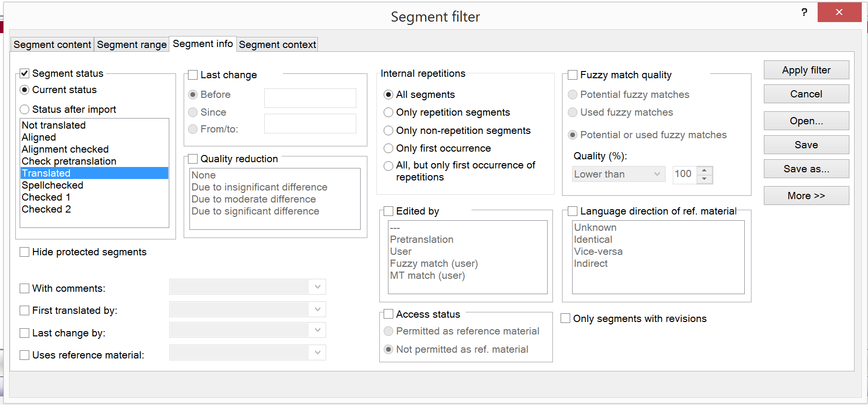This screenshot has width=868, height=405.
Task: Check Hide protected segments
Action: point(24,252)
